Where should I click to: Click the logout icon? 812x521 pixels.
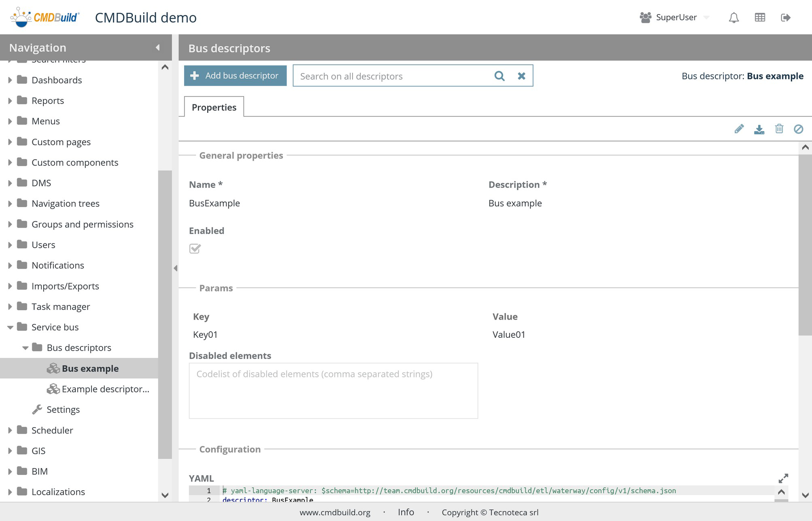coord(785,17)
